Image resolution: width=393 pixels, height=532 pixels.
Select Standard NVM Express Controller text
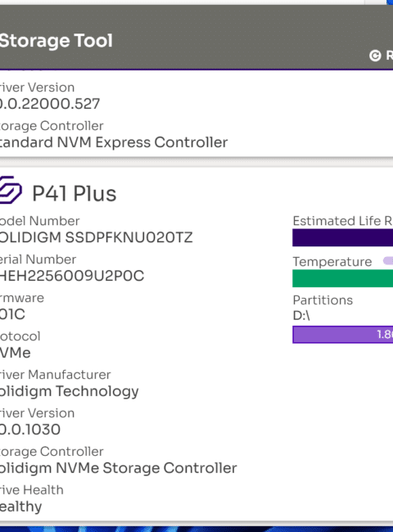point(114,142)
